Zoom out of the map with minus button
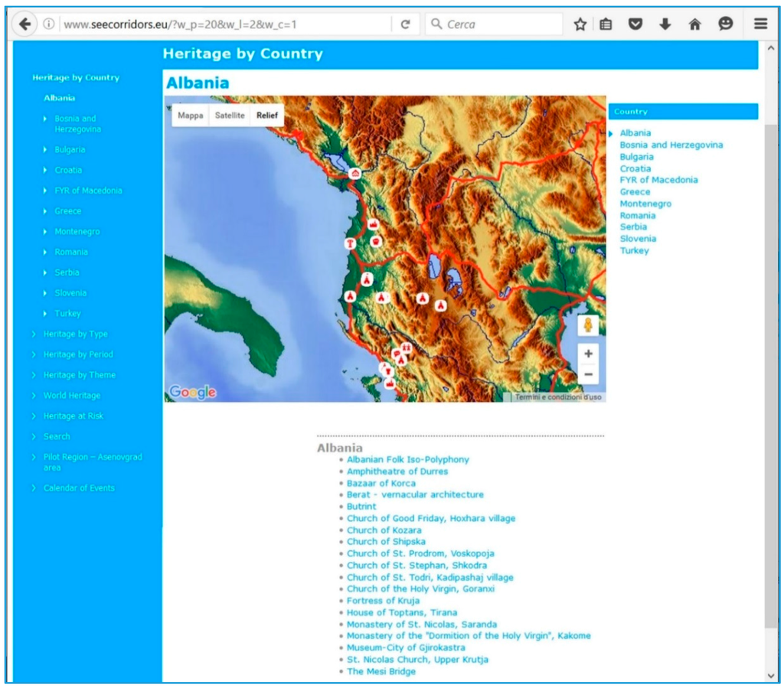 [588, 374]
